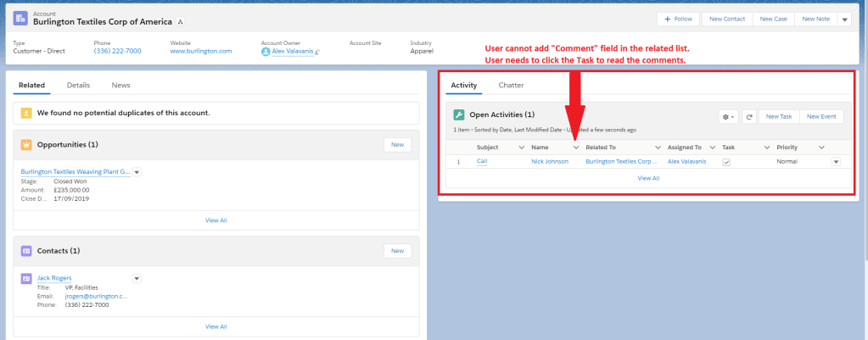The image size is (868, 340).
Task: Expand more actions menu next to New Note
Action: point(844,19)
